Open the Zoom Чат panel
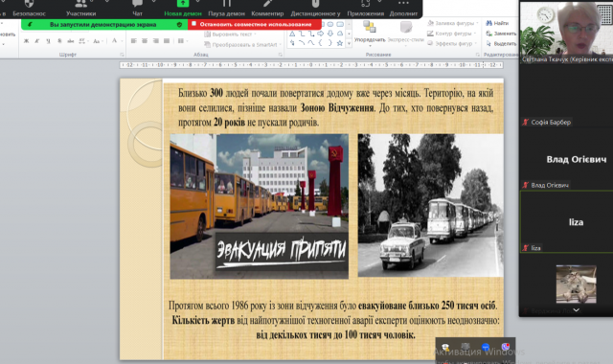 [x=137, y=9]
